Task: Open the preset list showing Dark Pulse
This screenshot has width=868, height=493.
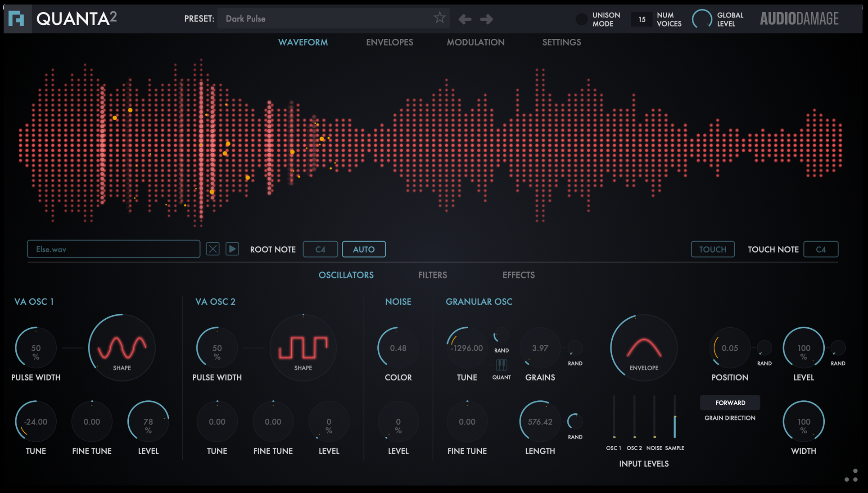Action: pyautogui.click(x=334, y=18)
